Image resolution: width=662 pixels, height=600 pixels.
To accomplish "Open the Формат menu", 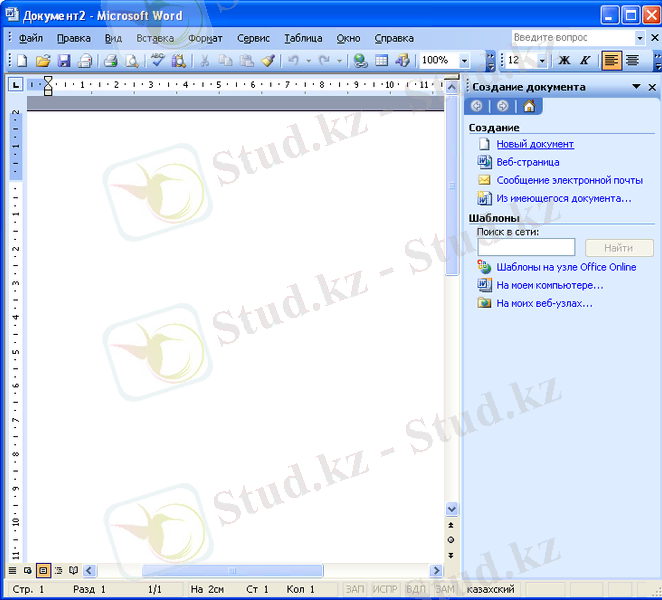I will pos(205,38).
